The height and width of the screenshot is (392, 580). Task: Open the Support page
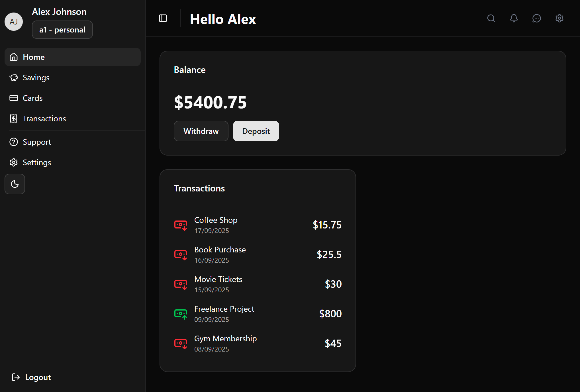click(x=37, y=142)
